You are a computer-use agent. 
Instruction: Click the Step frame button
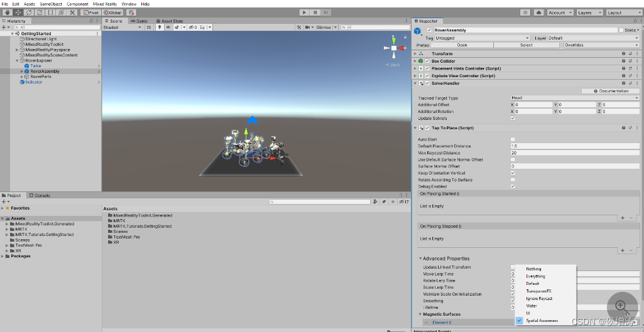pyautogui.click(x=325, y=13)
